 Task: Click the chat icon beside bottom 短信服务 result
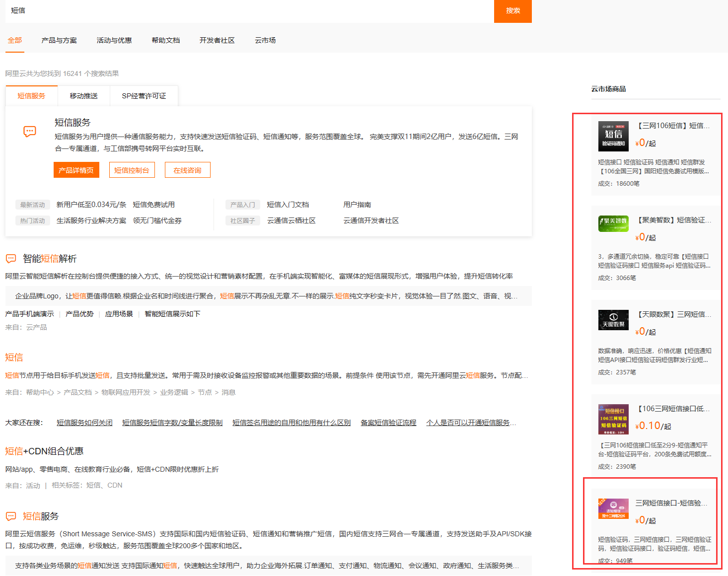click(x=11, y=516)
